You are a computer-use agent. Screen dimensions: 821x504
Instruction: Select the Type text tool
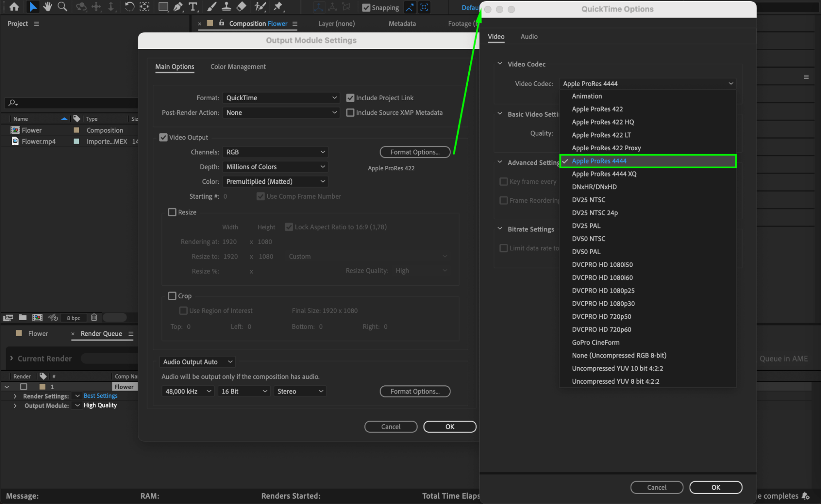[x=193, y=7]
